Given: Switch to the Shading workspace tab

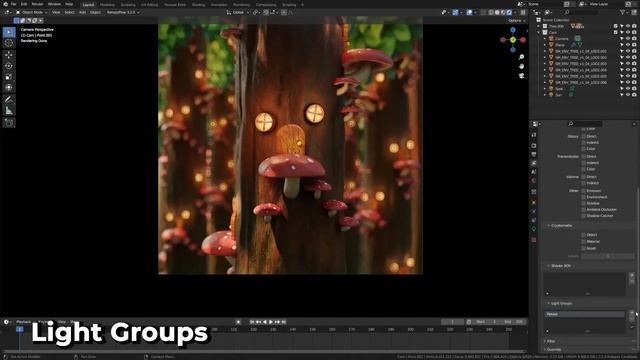Looking at the screenshot, I should coord(198,5).
